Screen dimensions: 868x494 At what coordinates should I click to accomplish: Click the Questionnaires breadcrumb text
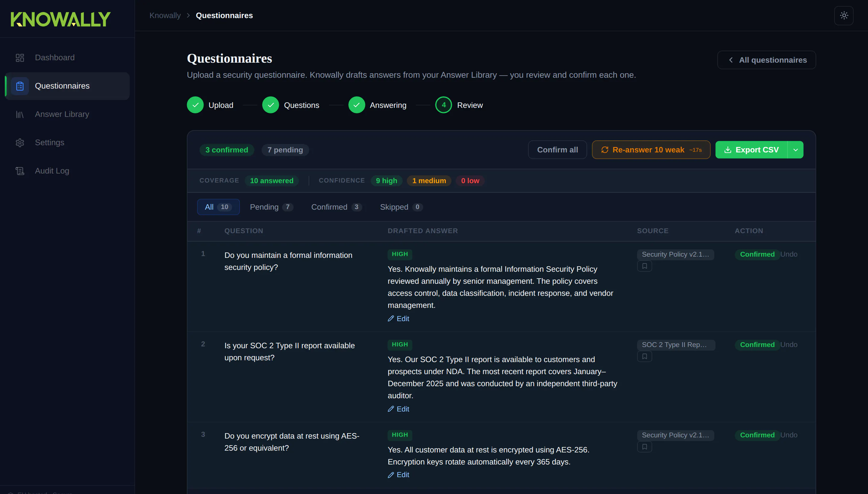coord(224,16)
